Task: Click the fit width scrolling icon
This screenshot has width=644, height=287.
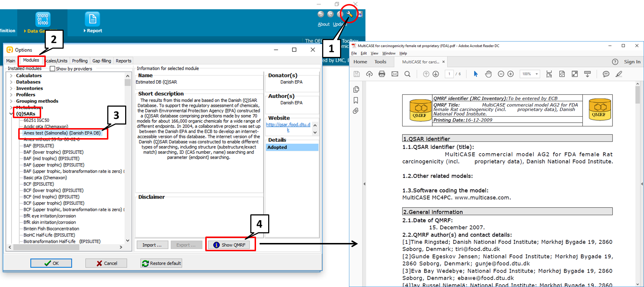Action: (x=549, y=74)
